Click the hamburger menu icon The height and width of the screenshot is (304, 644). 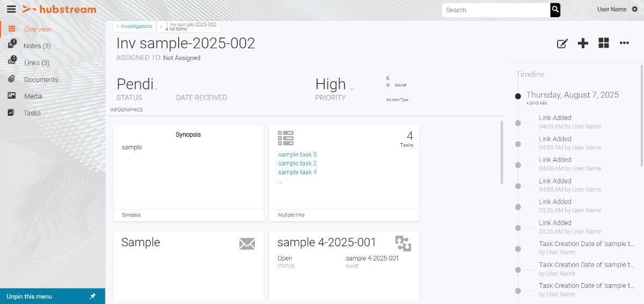(11, 9)
